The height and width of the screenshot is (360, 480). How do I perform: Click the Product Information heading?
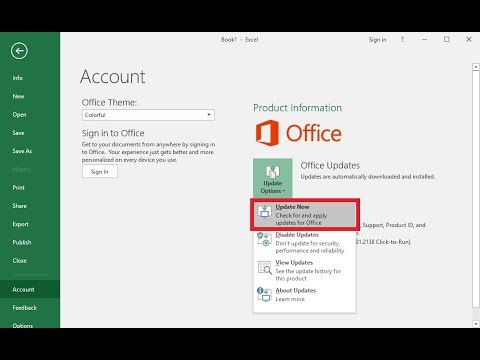click(x=297, y=108)
